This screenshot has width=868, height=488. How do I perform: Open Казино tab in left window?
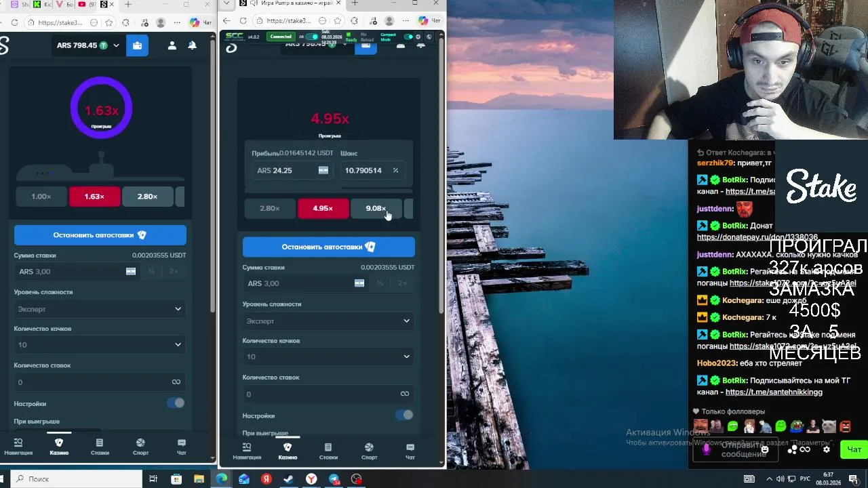pos(59,447)
